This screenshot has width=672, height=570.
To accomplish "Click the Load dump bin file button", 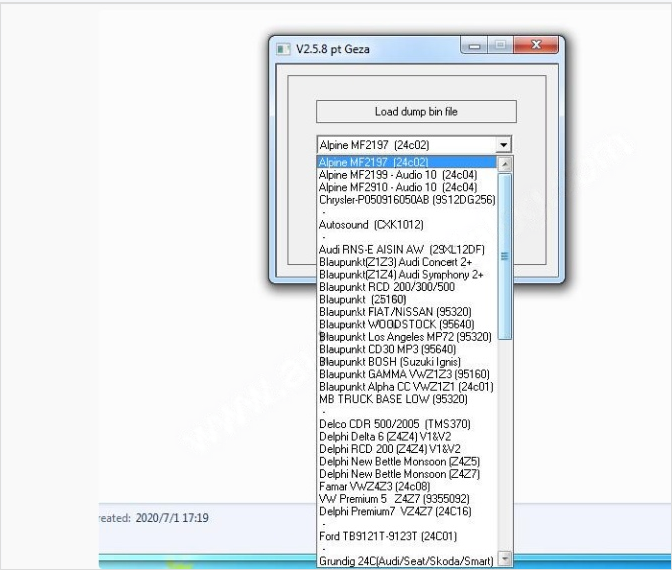I will point(416,112).
